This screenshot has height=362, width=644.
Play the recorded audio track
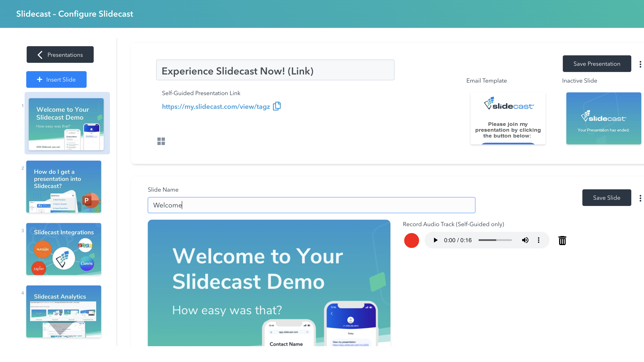(436, 240)
